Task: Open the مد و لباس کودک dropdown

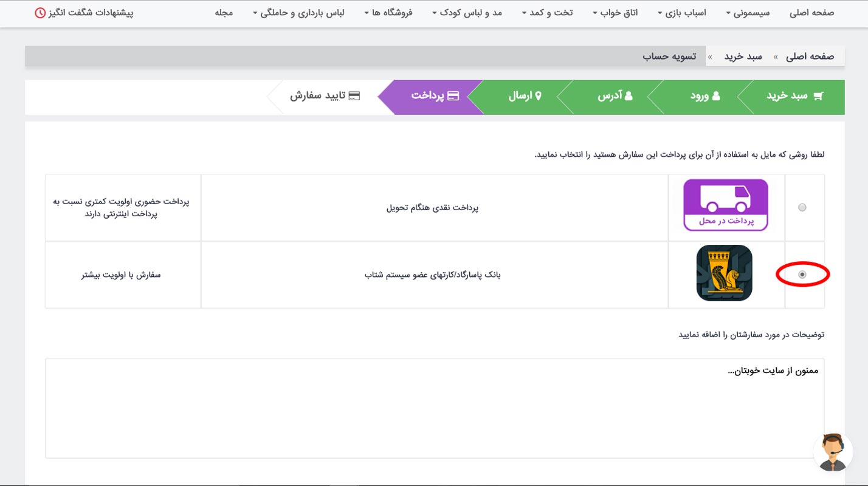Action: (467, 13)
